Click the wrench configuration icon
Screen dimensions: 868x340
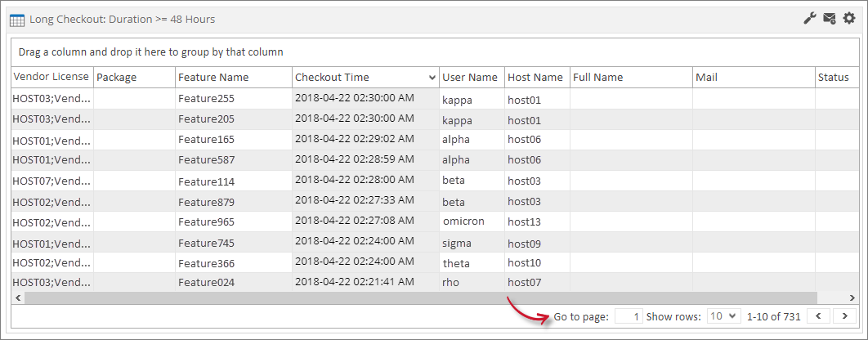point(810,18)
